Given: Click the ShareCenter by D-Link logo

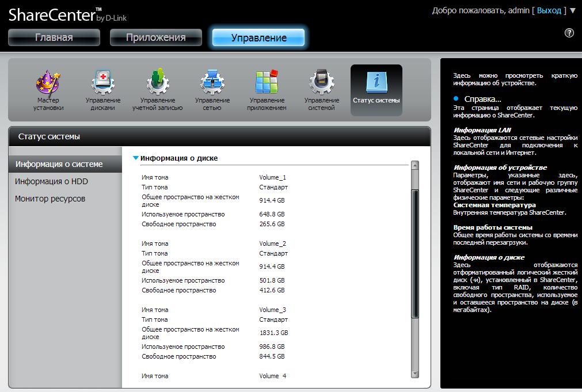Looking at the screenshot, I should pyautogui.click(x=67, y=14).
